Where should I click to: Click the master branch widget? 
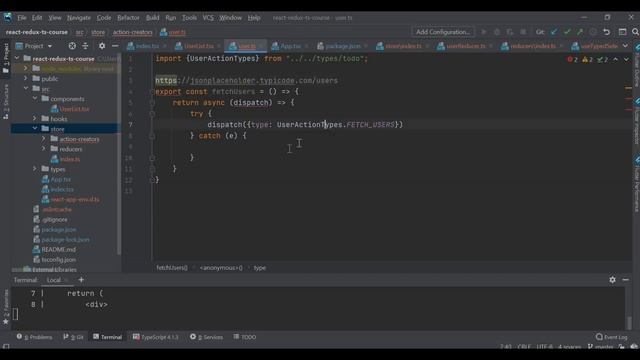(600, 347)
